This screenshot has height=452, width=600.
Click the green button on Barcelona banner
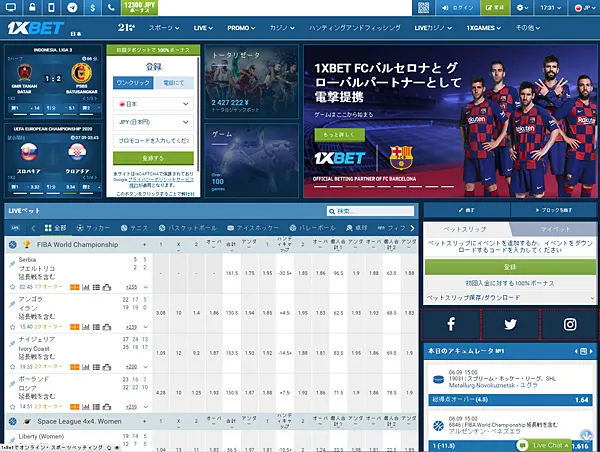coord(339,135)
